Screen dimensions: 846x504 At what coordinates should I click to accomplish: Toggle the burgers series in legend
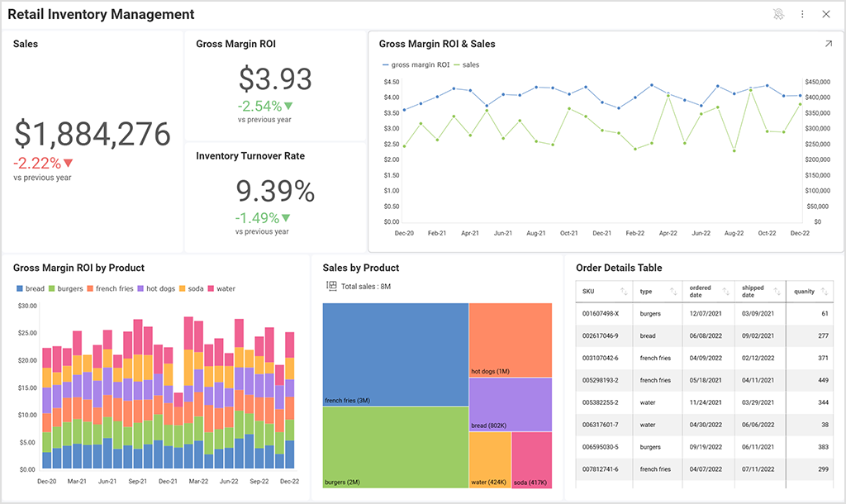(x=66, y=288)
